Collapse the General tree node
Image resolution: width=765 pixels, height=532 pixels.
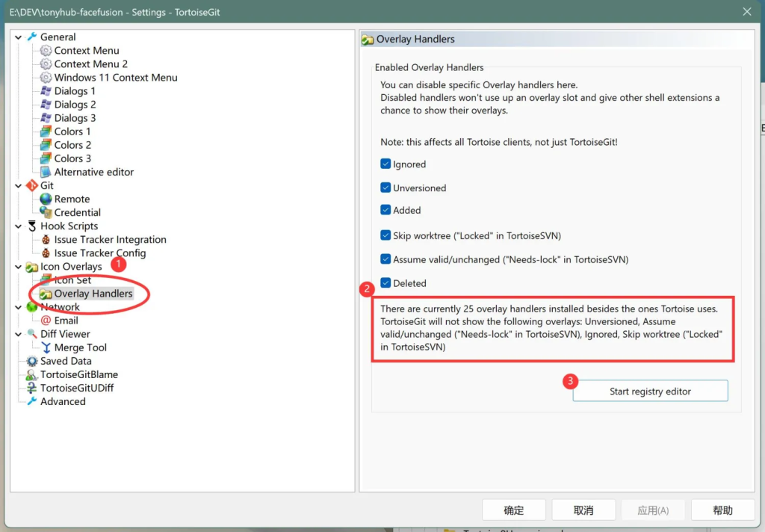[19, 37]
